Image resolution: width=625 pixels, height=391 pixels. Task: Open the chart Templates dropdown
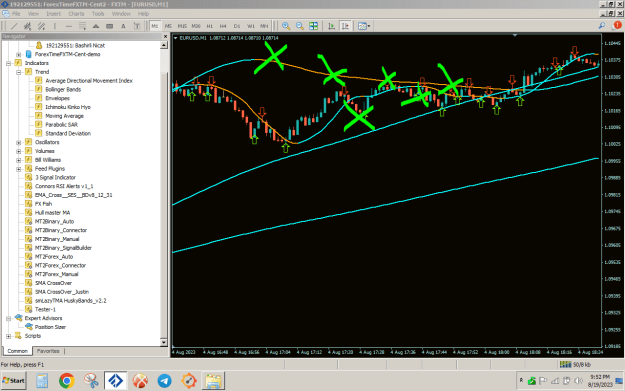[x=364, y=26]
